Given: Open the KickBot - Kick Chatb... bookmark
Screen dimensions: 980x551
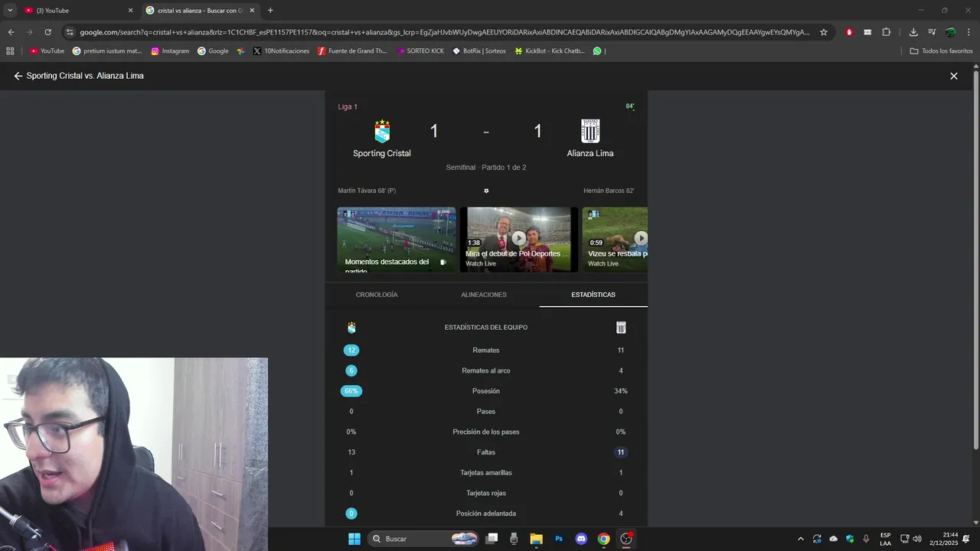Looking at the screenshot, I should click(x=550, y=51).
